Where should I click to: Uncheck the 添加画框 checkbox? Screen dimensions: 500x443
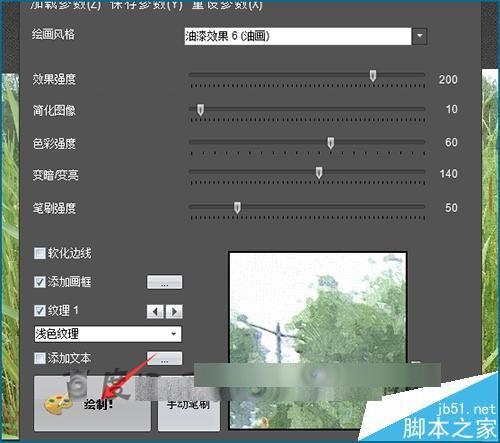(x=40, y=282)
